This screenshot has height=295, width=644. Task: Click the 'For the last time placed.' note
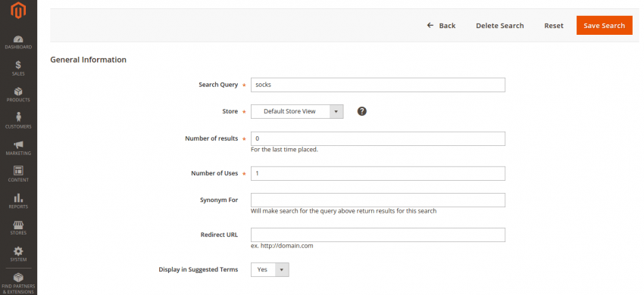point(284,150)
